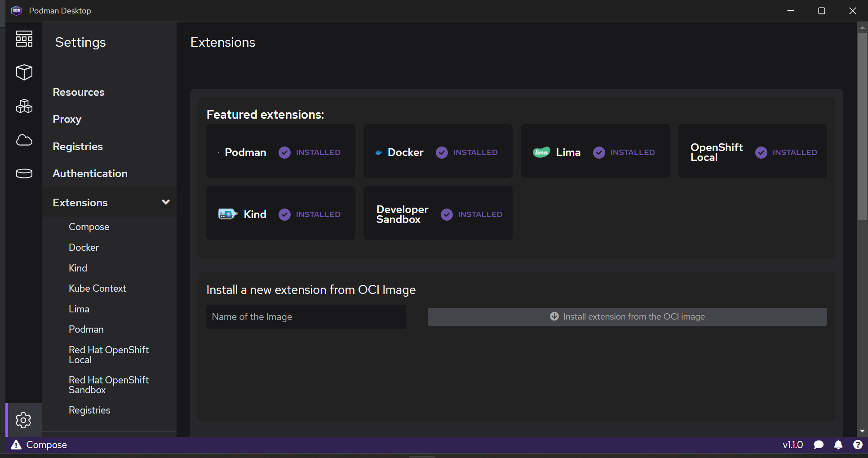Open the Registries extension entry
The height and width of the screenshot is (458, 868).
(x=89, y=410)
